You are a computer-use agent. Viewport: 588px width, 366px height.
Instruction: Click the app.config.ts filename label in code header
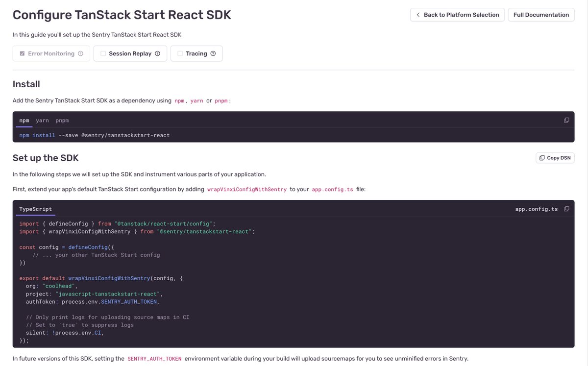tap(536, 209)
